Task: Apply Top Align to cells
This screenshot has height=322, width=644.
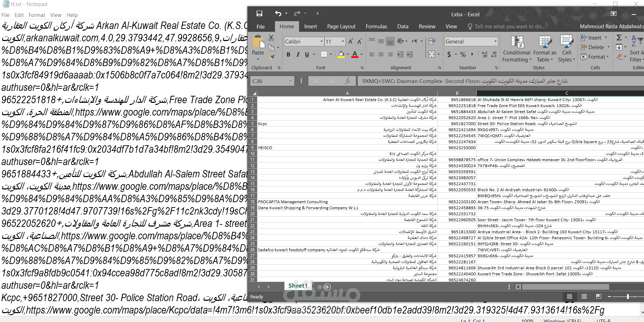Action: [x=372, y=41]
